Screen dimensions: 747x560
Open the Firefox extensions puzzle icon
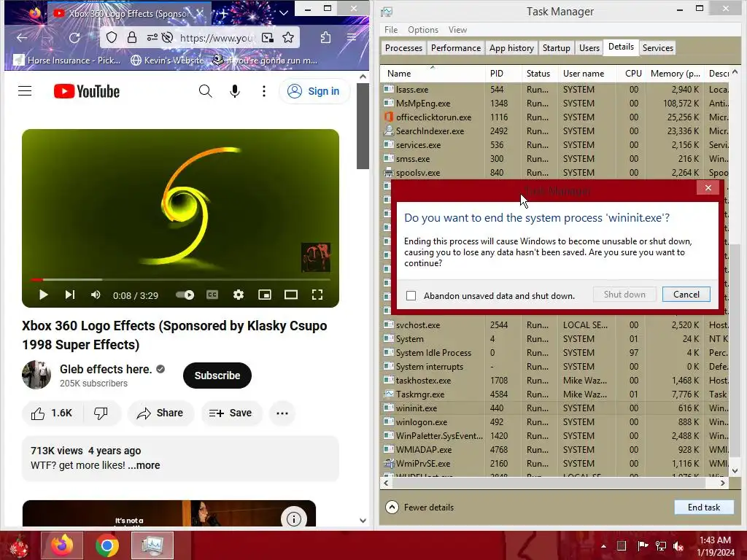(x=325, y=38)
